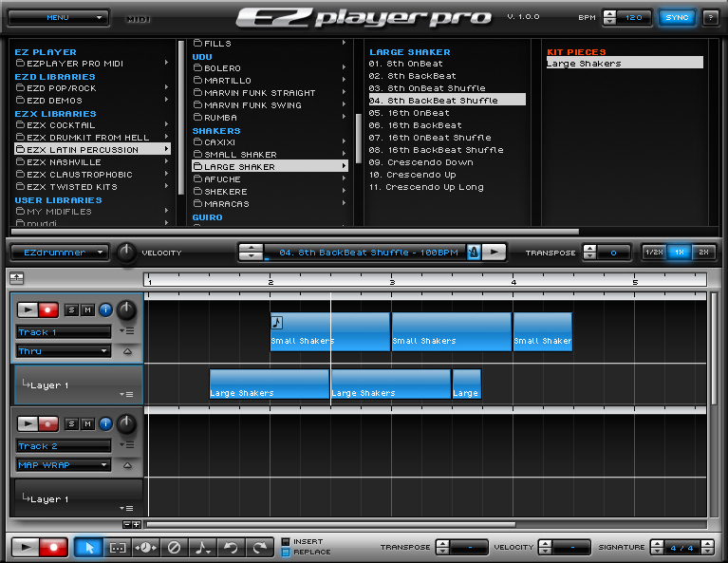
Task: Arm record on Track 1
Action: (x=47, y=310)
